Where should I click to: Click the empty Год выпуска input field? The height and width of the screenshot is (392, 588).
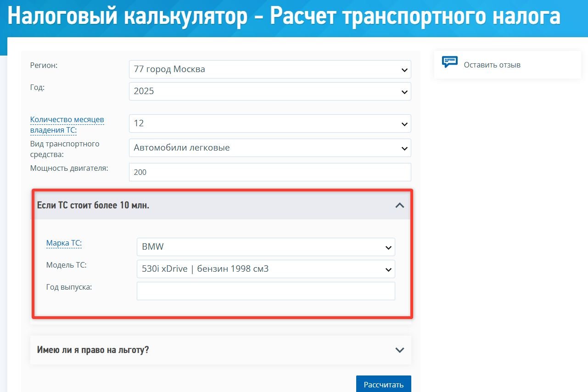(x=265, y=291)
